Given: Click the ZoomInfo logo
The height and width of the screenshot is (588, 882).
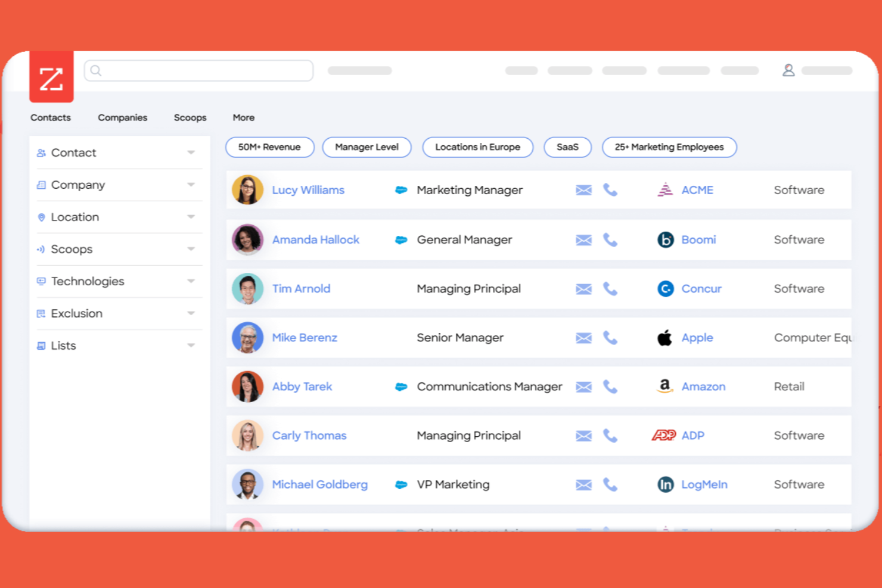Looking at the screenshot, I should [51, 76].
